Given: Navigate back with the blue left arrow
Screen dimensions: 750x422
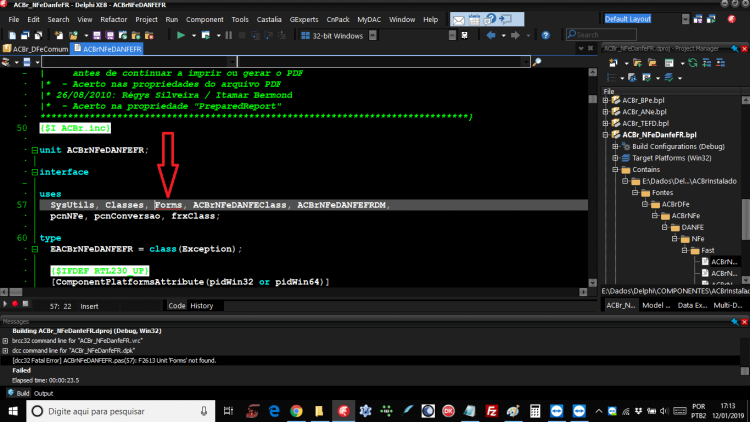Looking at the screenshot, I should (x=491, y=35).
